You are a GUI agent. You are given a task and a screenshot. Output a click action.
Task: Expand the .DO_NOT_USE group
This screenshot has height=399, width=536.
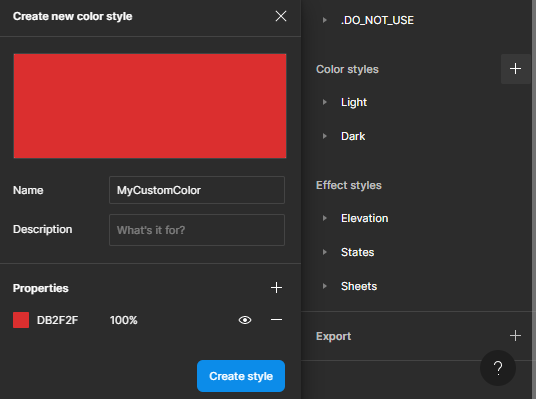point(324,20)
